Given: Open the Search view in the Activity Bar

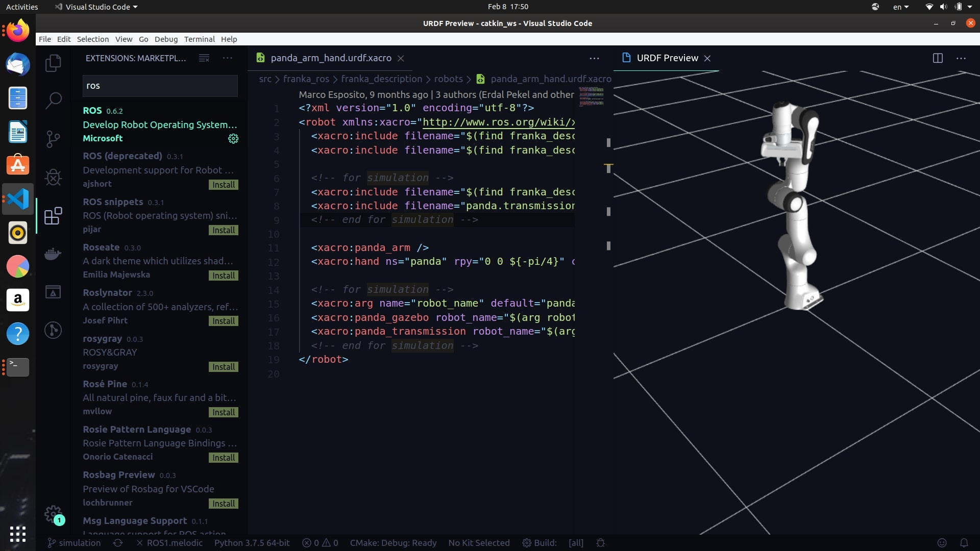Looking at the screenshot, I should coord(53,101).
